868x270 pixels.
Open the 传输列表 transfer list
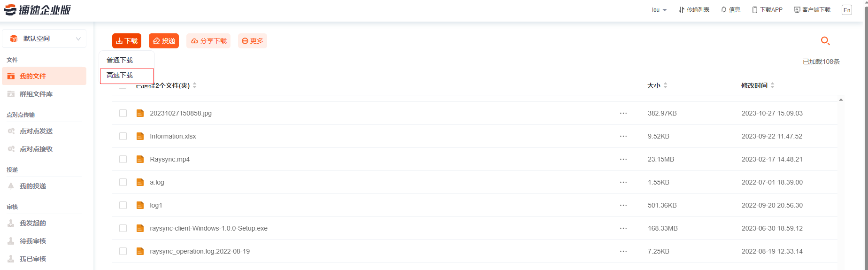694,10
